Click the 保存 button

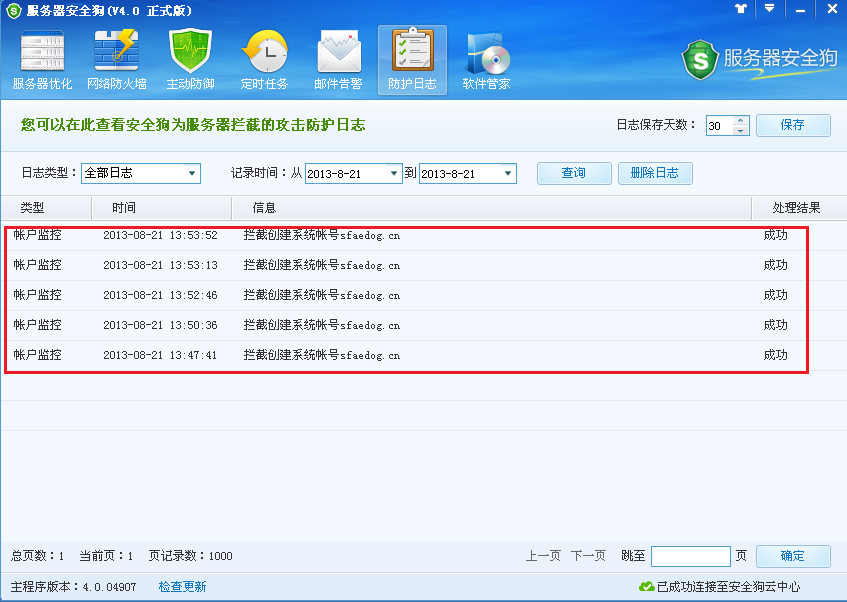click(793, 125)
